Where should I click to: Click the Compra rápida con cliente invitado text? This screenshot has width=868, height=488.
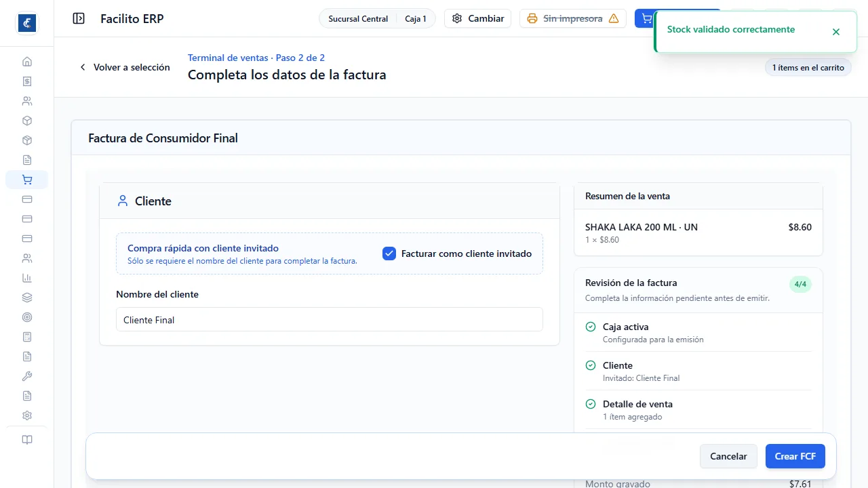click(203, 248)
